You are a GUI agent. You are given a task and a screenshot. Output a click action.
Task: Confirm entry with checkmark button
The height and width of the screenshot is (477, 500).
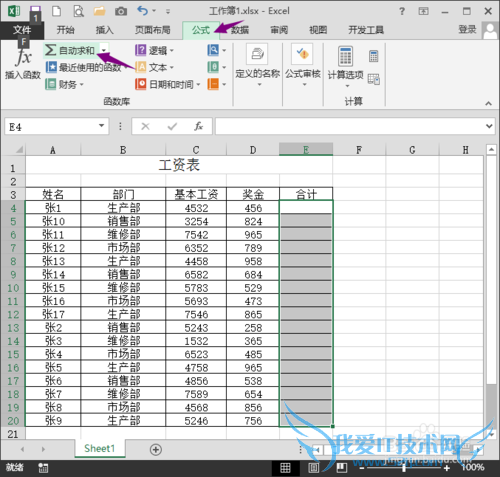point(172,126)
